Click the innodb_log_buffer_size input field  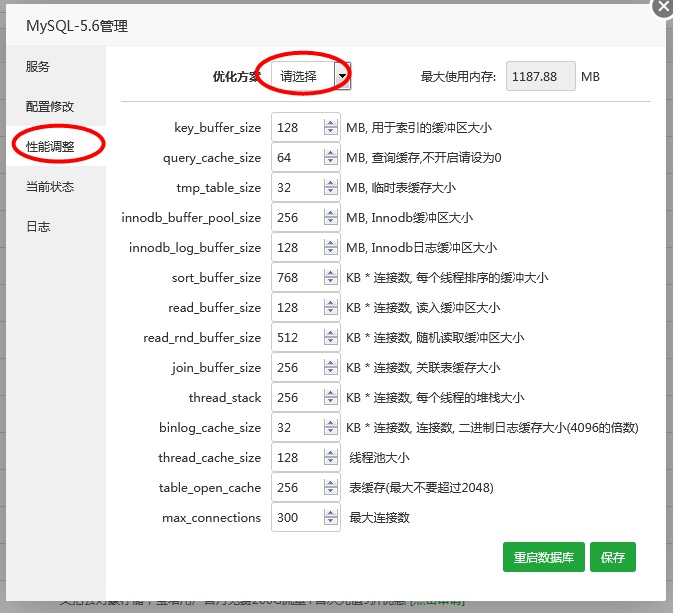pyautogui.click(x=306, y=247)
